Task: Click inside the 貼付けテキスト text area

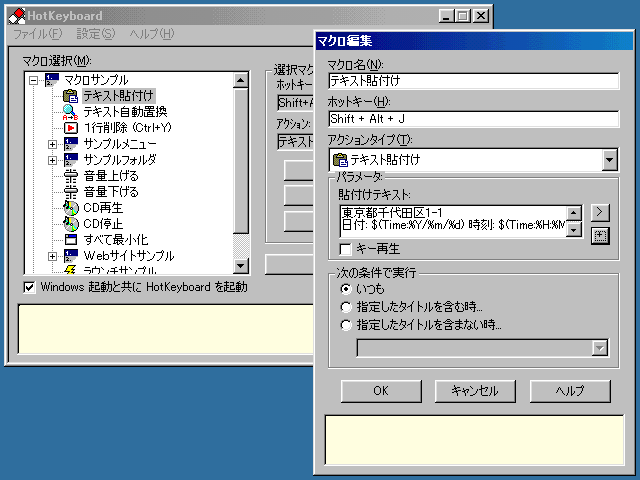Action: click(x=453, y=221)
